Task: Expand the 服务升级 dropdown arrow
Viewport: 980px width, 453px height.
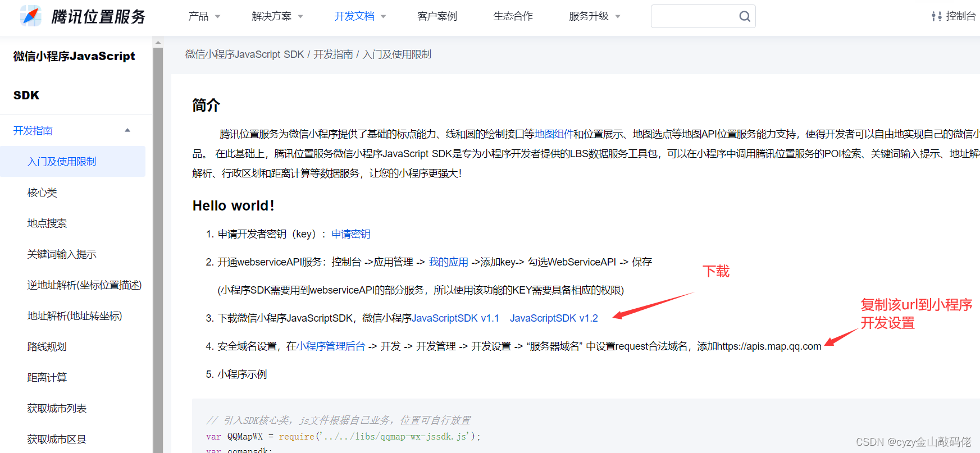Action: click(x=618, y=17)
